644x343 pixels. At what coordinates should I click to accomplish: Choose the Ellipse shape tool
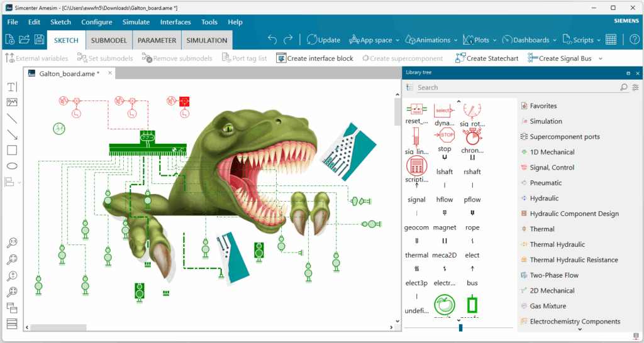point(12,166)
